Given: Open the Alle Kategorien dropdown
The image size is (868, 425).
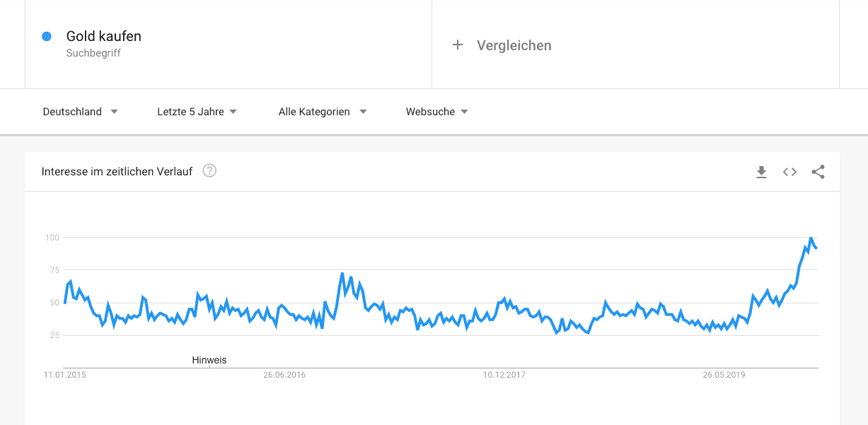Looking at the screenshot, I should [322, 112].
